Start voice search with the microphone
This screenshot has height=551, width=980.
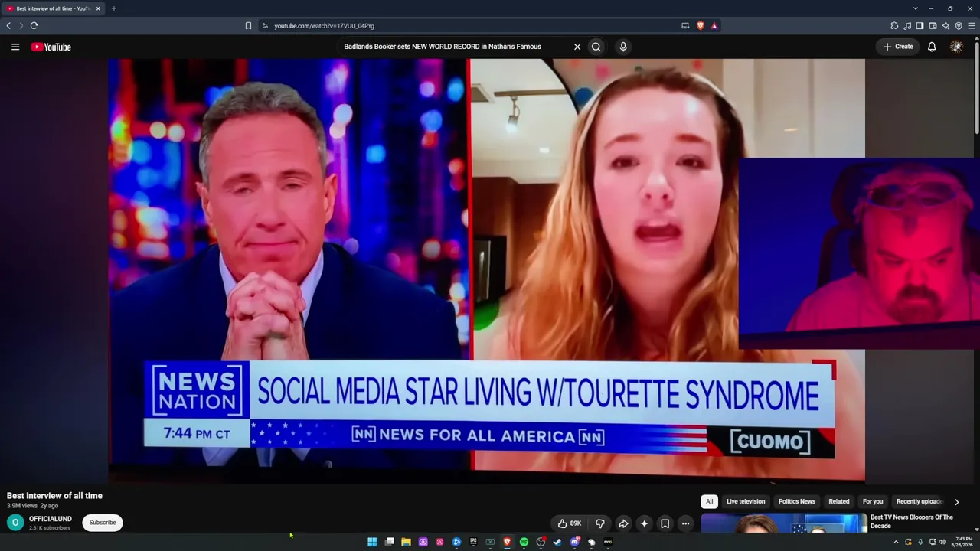623,47
